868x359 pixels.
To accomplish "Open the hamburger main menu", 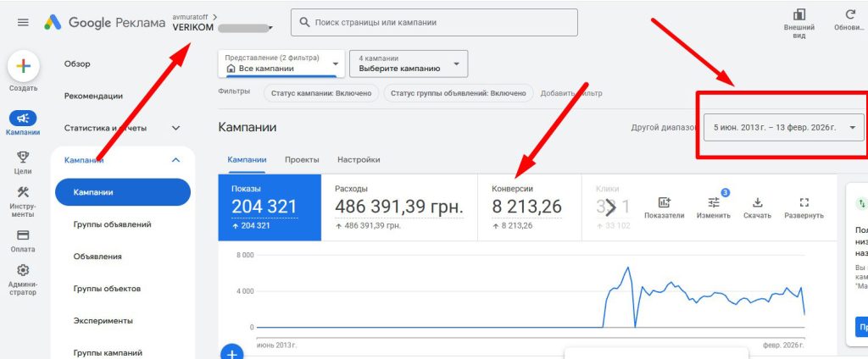I will [23, 23].
